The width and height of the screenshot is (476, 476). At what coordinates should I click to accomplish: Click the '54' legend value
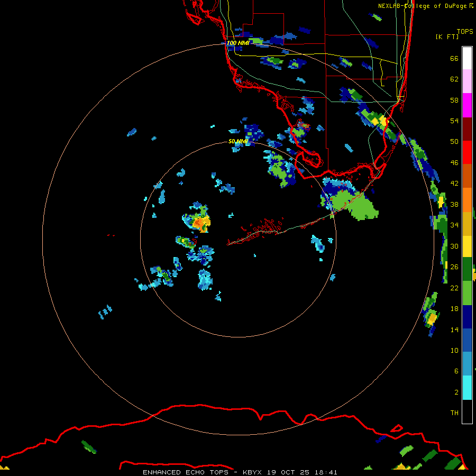tap(454, 121)
